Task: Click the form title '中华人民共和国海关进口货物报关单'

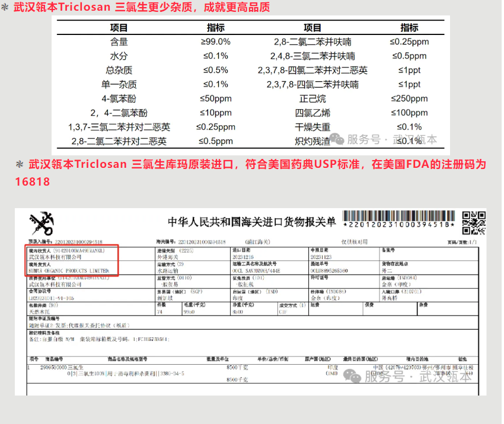Action: pyautogui.click(x=251, y=222)
